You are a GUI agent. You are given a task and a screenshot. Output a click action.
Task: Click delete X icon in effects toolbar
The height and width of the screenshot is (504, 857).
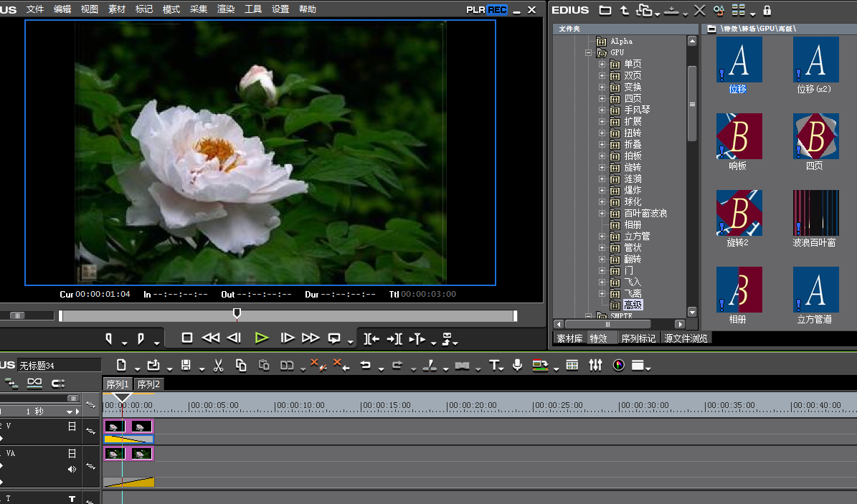coord(699,10)
